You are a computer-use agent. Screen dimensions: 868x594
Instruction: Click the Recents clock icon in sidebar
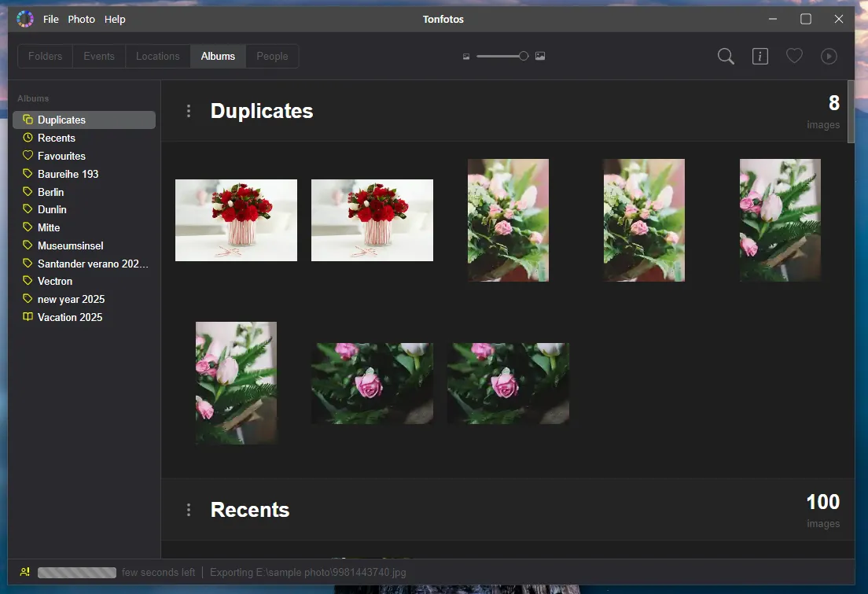click(x=28, y=138)
